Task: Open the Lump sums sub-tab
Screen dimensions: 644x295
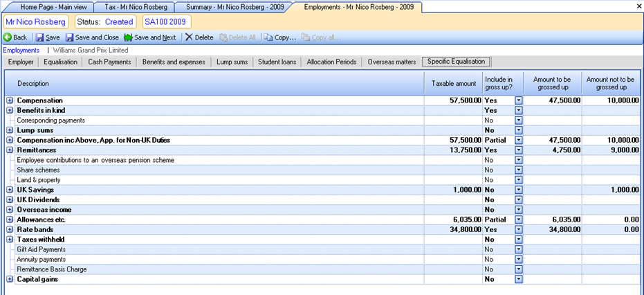Action: (x=232, y=62)
